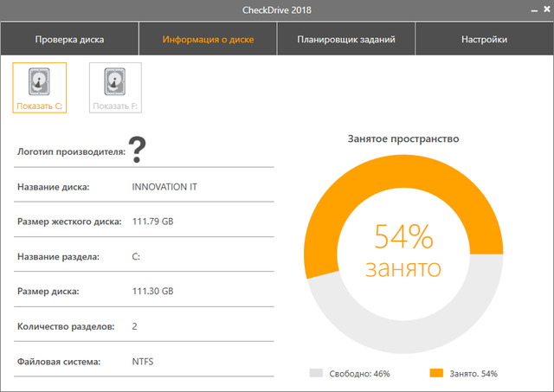The image size is (554, 392).
Task: Click the INNOVATION IT disk name value
Action: (164, 186)
